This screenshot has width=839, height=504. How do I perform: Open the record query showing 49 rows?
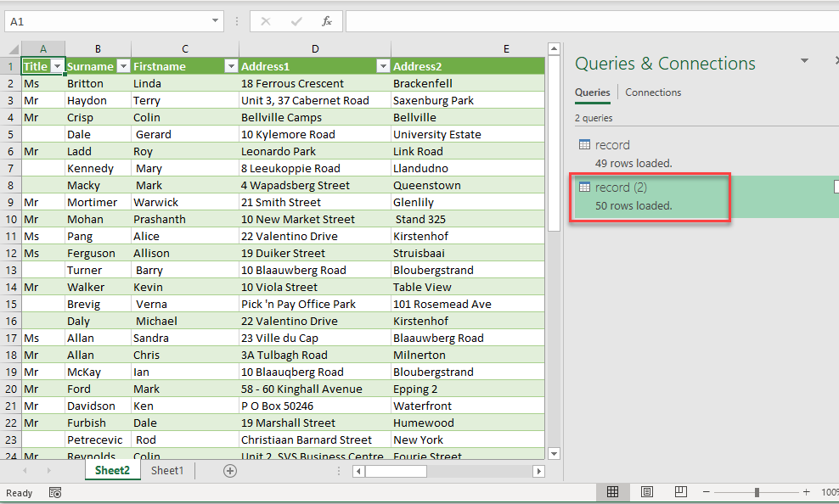[x=611, y=144]
